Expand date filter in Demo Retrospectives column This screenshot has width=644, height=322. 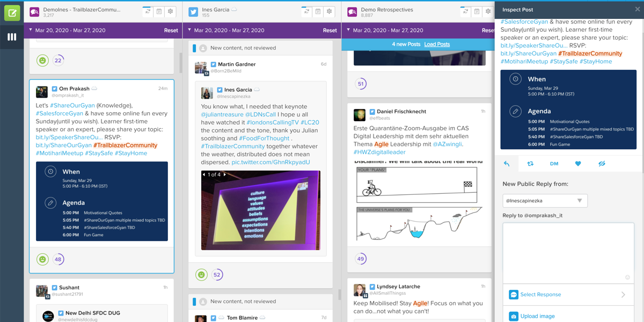coord(349,31)
